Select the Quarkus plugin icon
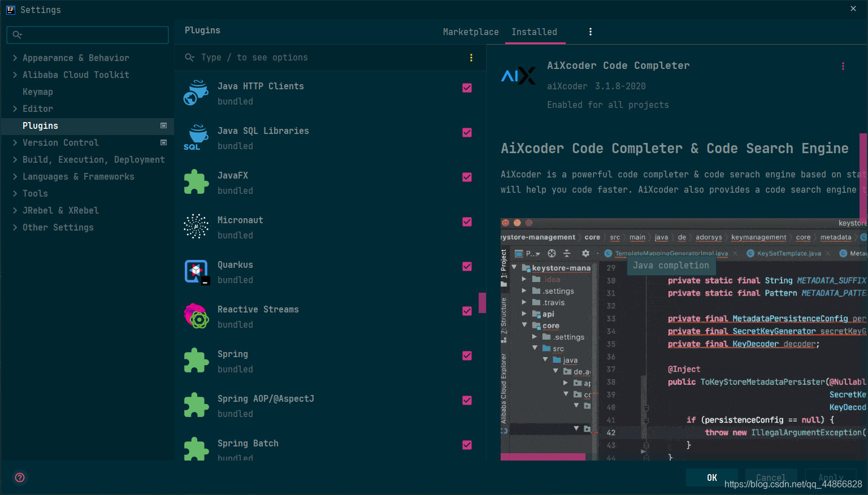This screenshot has width=868, height=495. pyautogui.click(x=196, y=271)
